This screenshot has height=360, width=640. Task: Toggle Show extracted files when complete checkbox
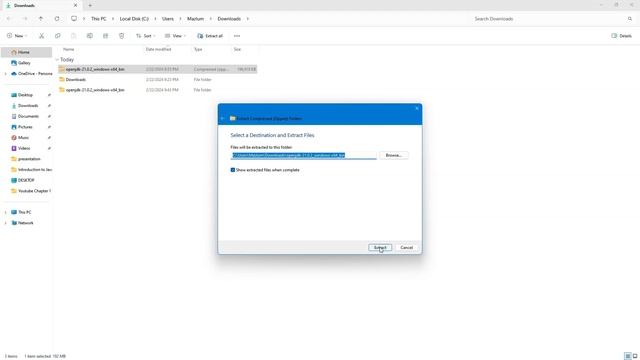pyautogui.click(x=233, y=170)
